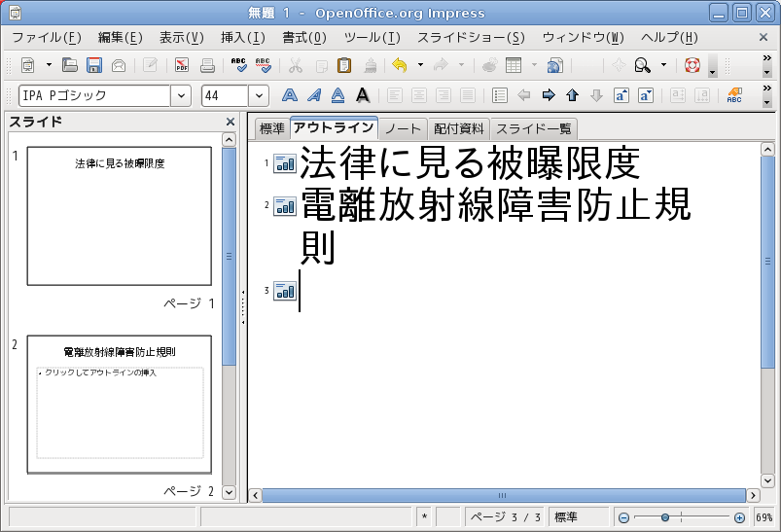
Task: Reduce font size icon
Action: pyautogui.click(x=646, y=95)
